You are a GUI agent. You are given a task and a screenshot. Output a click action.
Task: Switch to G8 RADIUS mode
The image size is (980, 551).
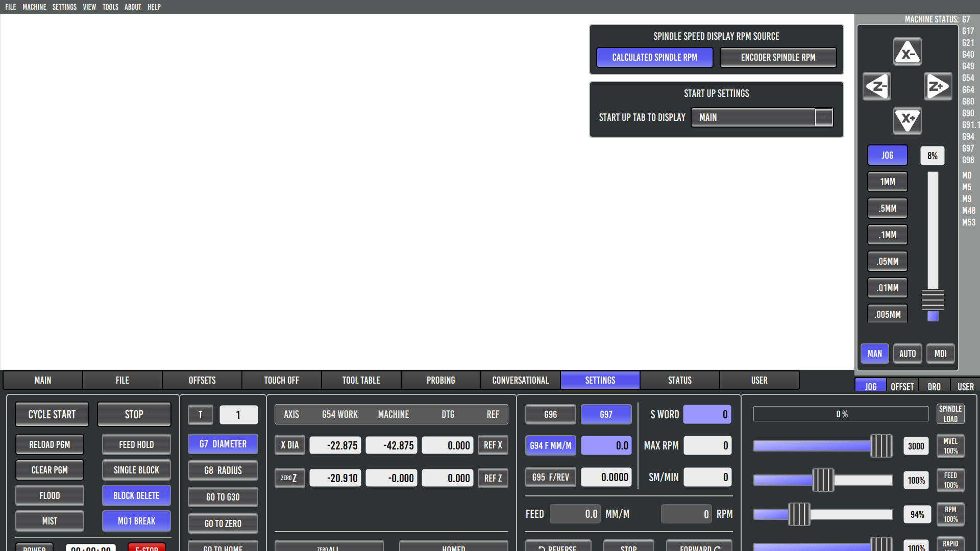pos(223,470)
